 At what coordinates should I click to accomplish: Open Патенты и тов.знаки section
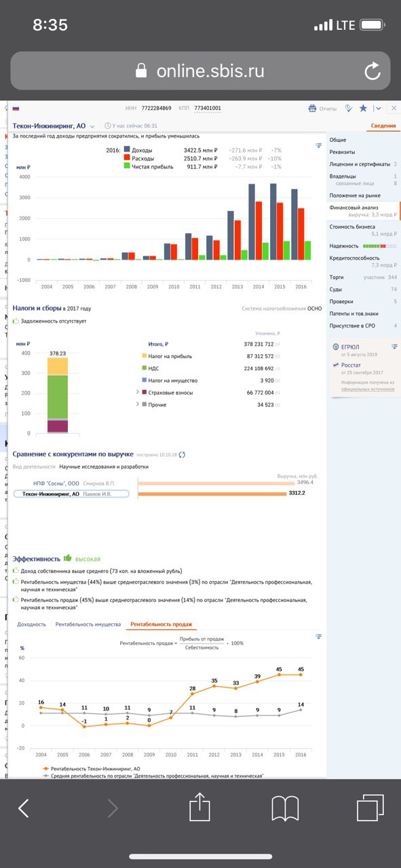[x=355, y=313]
